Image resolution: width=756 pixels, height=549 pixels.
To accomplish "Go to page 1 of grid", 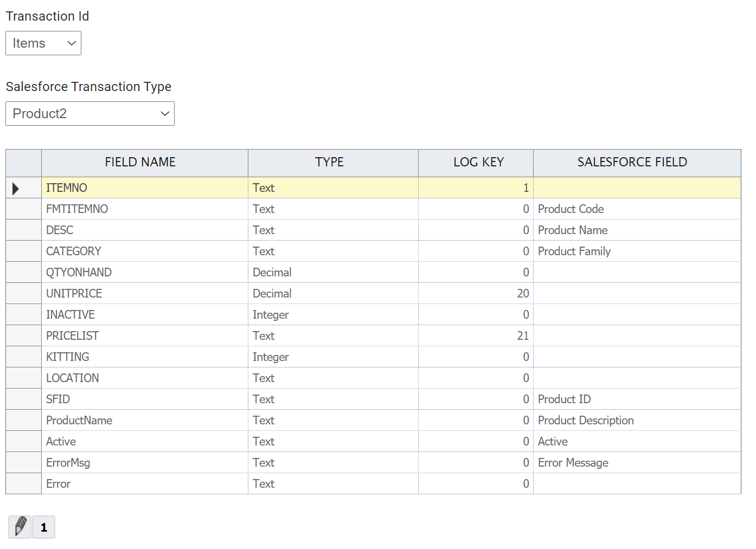I will click(44, 527).
